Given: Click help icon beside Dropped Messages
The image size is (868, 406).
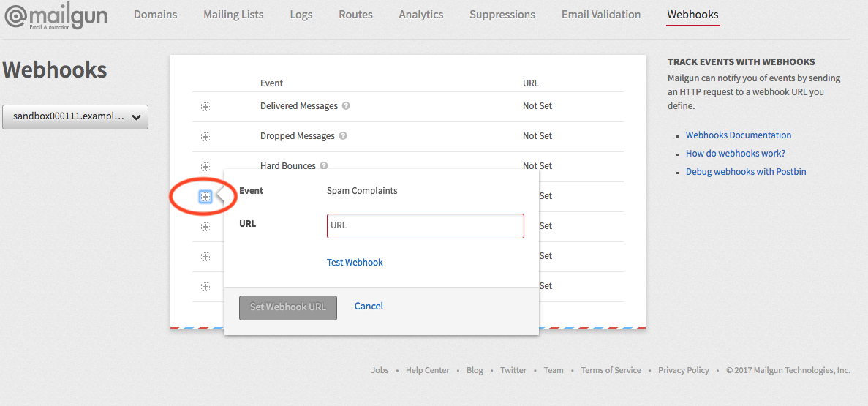Looking at the screenshot, I should click(x=343, y=136).
